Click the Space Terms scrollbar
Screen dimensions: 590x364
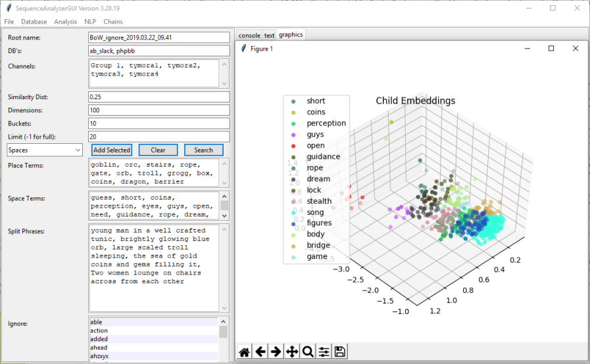click(224, 205)
